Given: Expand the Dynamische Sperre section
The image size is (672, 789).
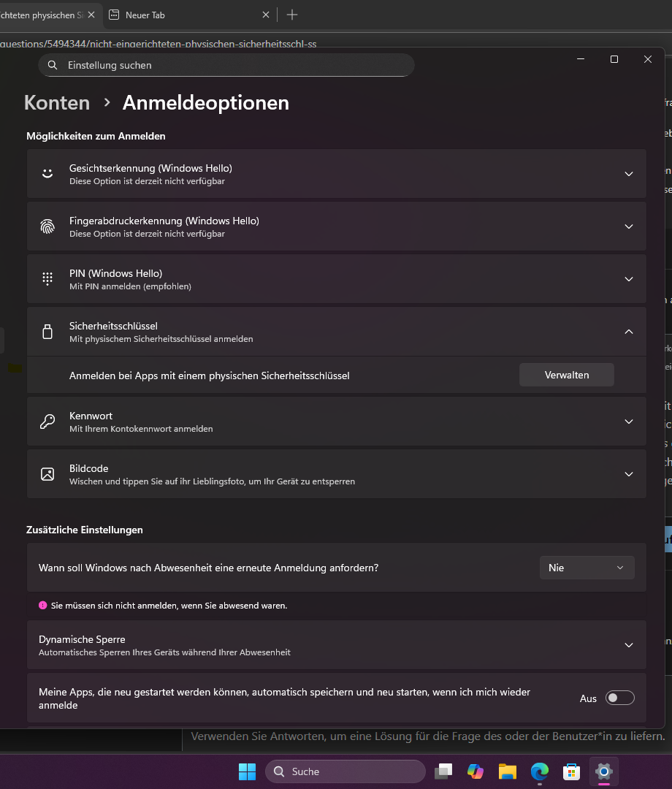Looking at the screenshot, I should point(629,645).
